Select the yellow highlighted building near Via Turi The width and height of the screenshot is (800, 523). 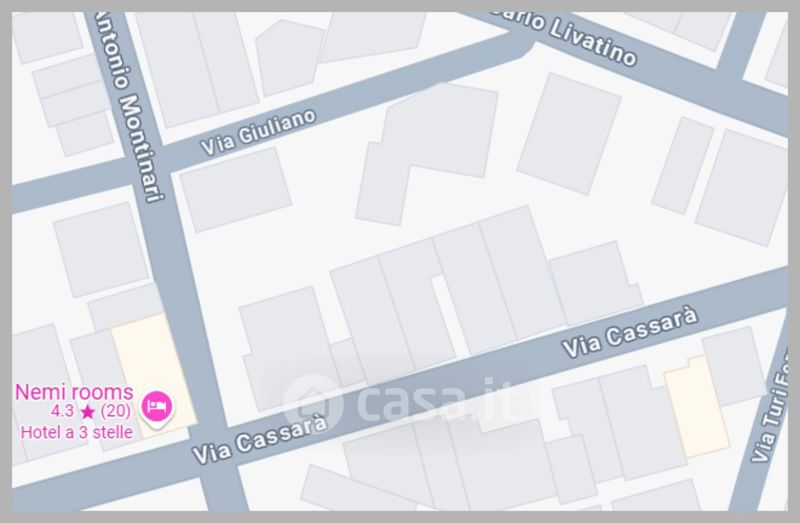[x=697, y=406]
